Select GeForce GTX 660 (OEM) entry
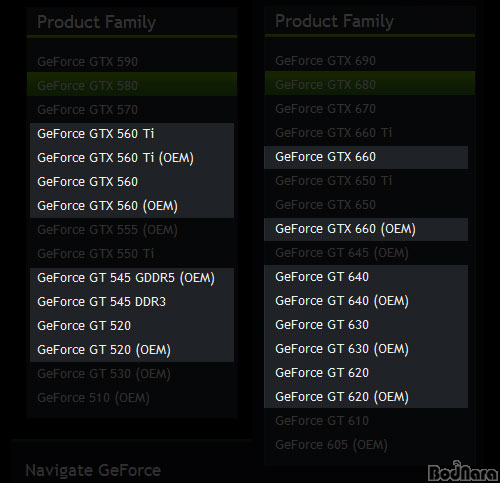500x483 pixels. (345, 229)
